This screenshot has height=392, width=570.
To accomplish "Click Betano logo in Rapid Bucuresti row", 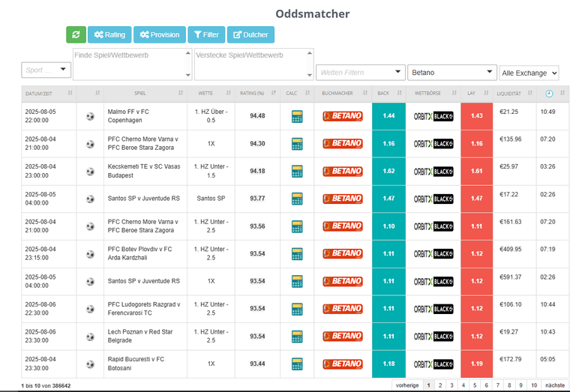I will (343, 364).
